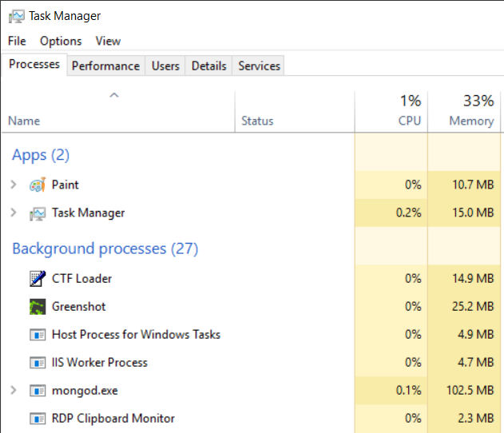Click the IIS Worker Process icon
This screenshot has height=433, width=504.
38,363
